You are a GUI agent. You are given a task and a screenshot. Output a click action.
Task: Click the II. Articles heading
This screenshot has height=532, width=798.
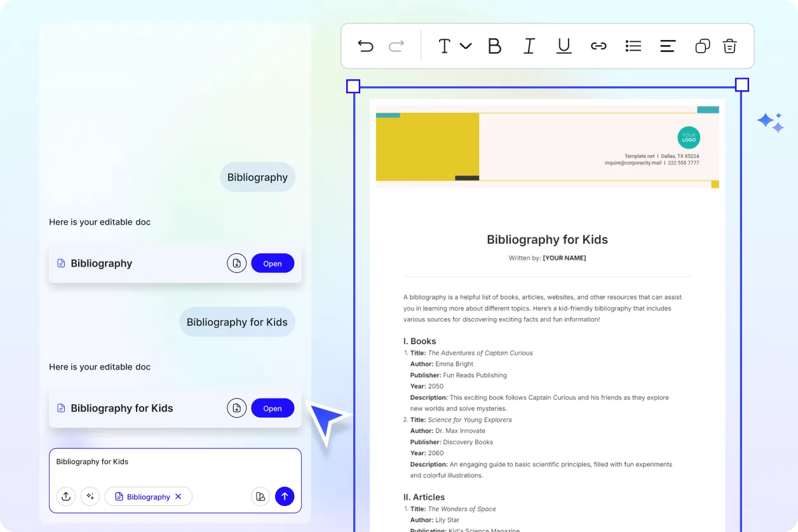click(x=424, y=497)
